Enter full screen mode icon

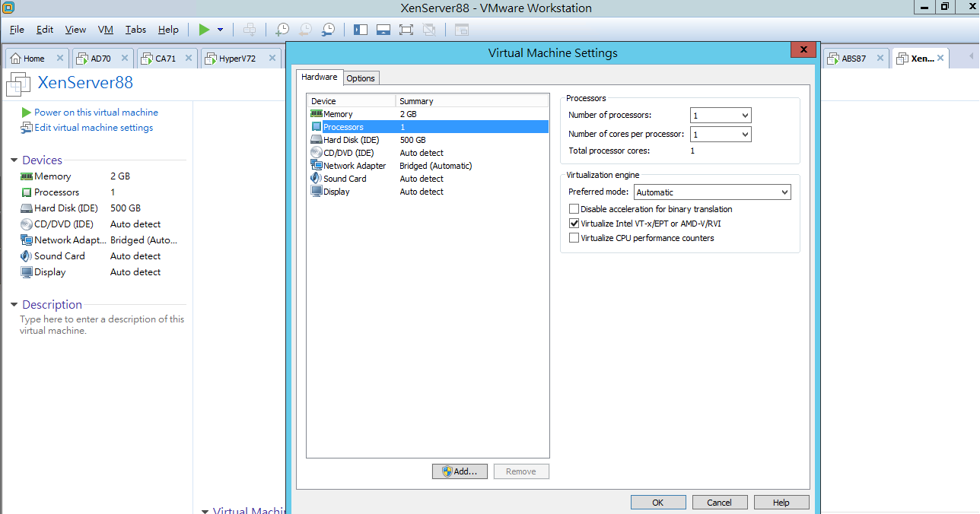tap(406, 30)
